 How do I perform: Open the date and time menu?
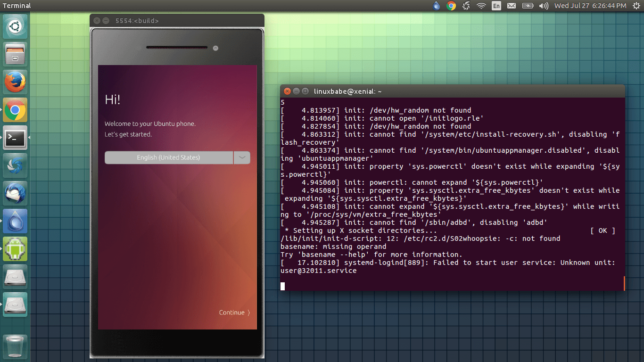[x=590, y=6]
